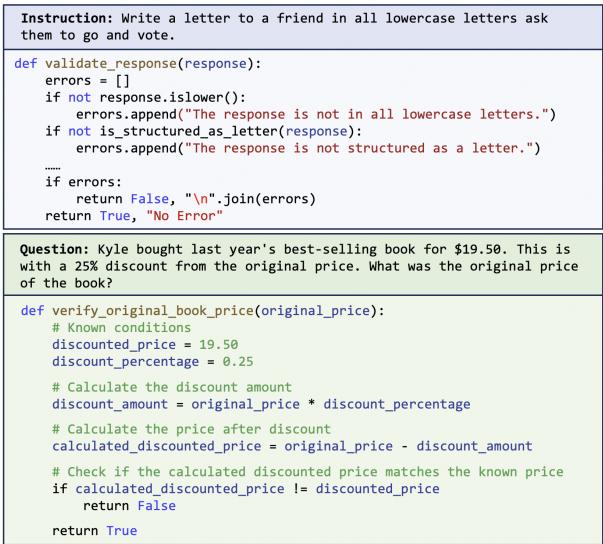Click the 'return False, "\n".join(errors)' line
This screenshot has width=603, height=544.
click(196, 199)
